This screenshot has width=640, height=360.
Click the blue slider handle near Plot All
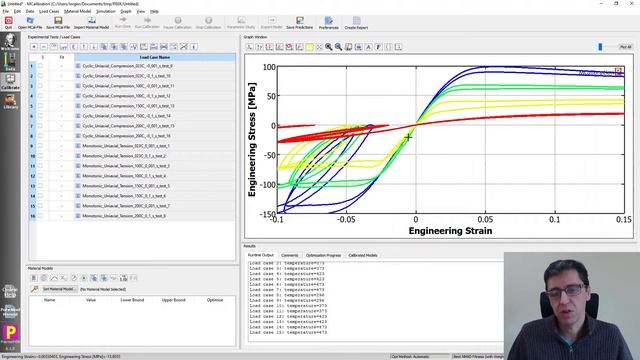(x=600, y=47)
